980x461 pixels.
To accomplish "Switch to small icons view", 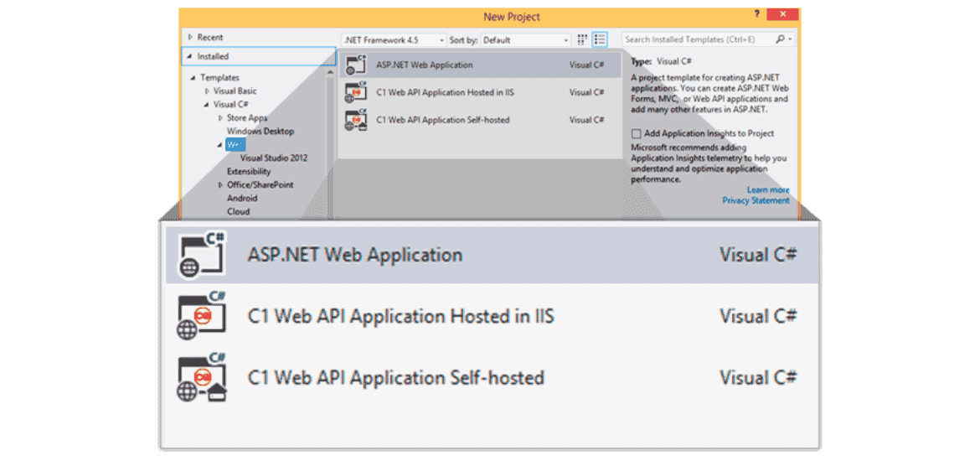I will pyautogui.click(x=582, y=39).
